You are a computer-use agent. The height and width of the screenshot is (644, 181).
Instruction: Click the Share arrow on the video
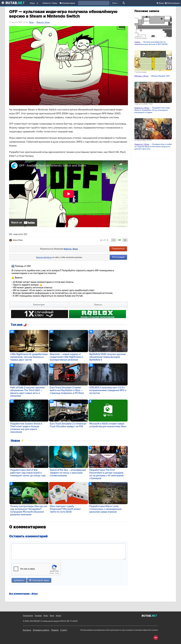120,166
